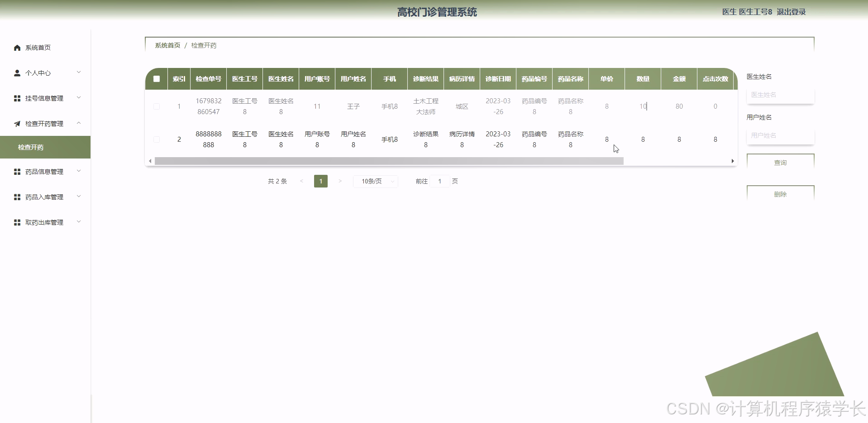Click the 病历详情8 cell in row 2
This screenshot has height=423, width=868.
tap(462, 139)
